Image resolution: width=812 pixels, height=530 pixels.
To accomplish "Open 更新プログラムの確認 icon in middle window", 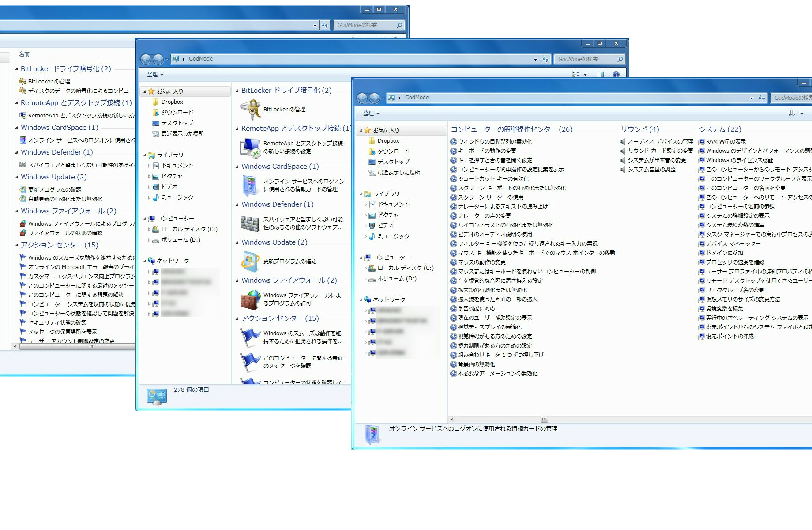I will 250,261.
